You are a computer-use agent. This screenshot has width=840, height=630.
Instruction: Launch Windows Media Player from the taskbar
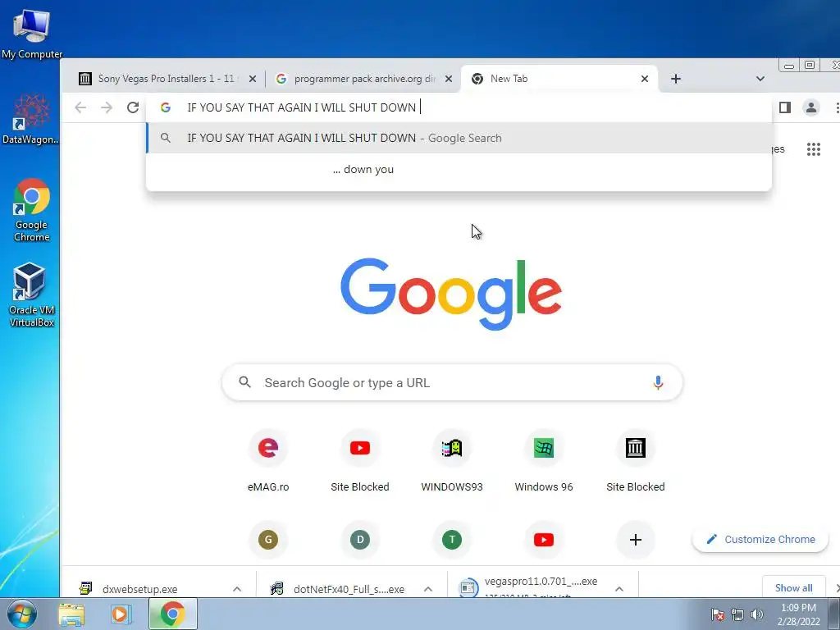[x=121, y=614]
